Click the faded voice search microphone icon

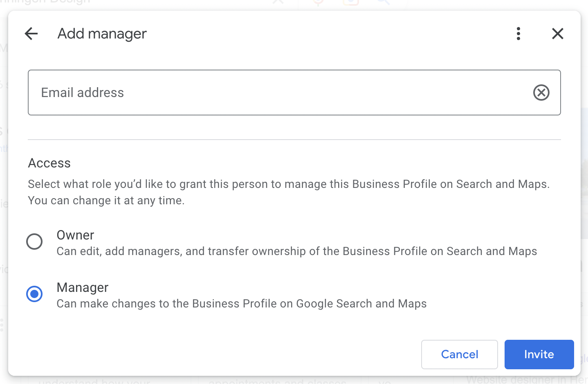coord(319,3)
